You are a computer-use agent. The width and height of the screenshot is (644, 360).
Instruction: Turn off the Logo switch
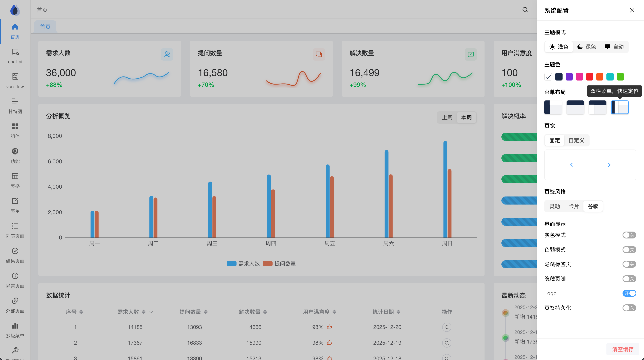click(x=629, y=293)
